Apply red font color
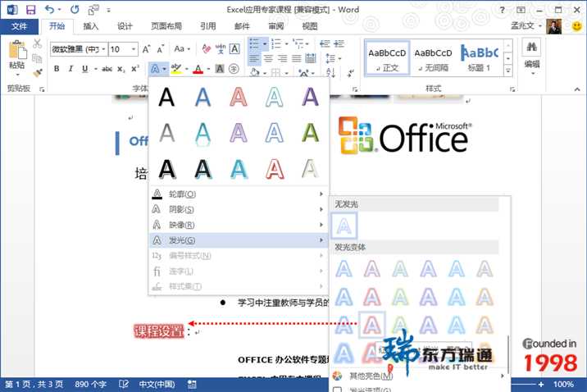The height and width of the screenshot is (392, 587). click(x=198, y=69)
